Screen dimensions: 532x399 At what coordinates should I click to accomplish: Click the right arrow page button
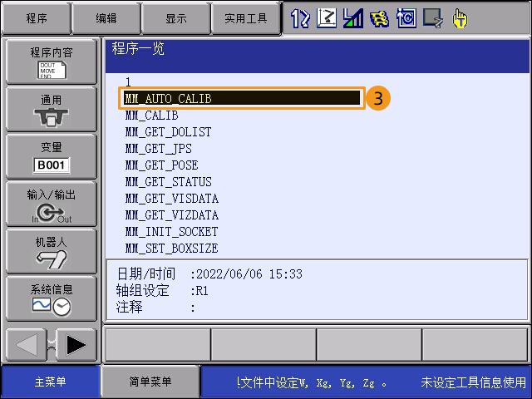76,345
